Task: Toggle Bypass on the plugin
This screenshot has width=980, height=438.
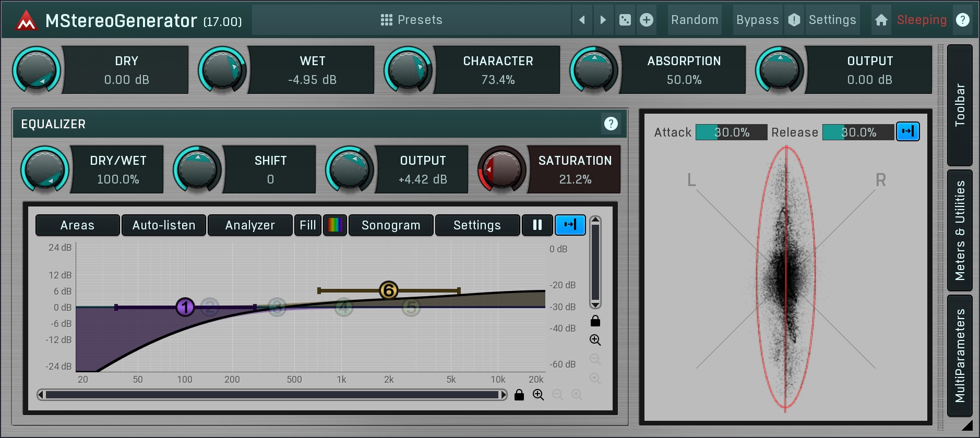Action: tap(757, 20)
